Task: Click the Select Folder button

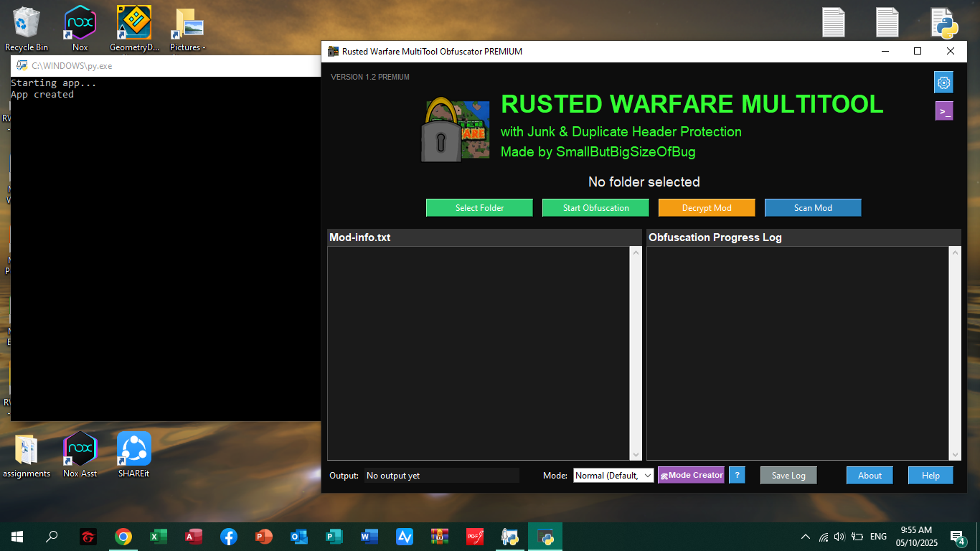Action: [x=479, y=207]
